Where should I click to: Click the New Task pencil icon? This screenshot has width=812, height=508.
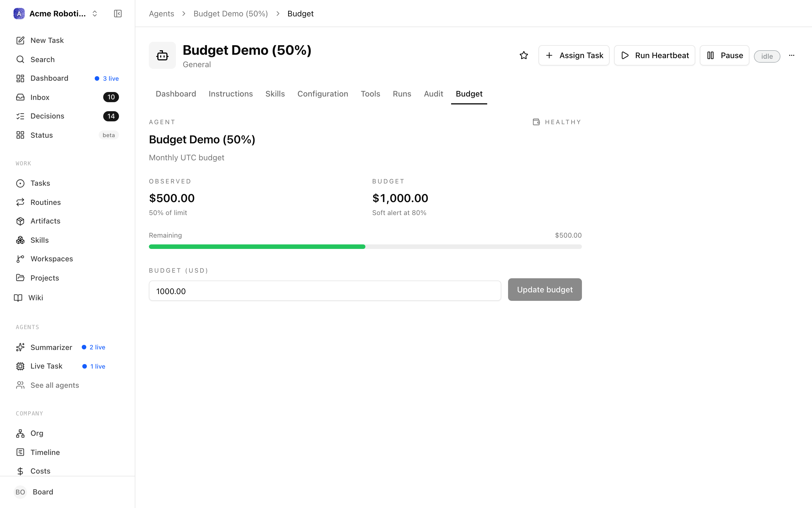[x=21, y=40]
